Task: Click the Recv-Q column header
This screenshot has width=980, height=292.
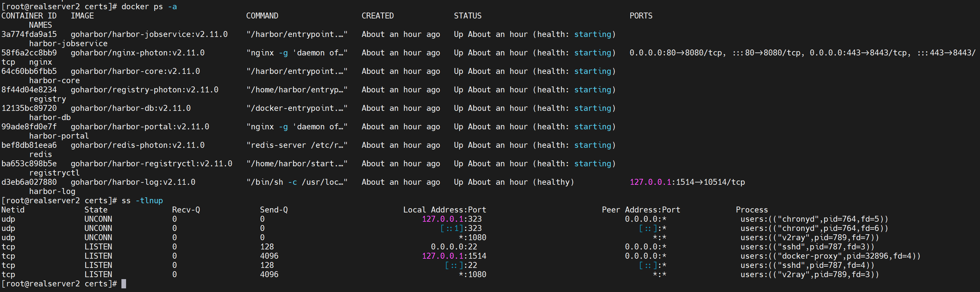Action: 186,210
